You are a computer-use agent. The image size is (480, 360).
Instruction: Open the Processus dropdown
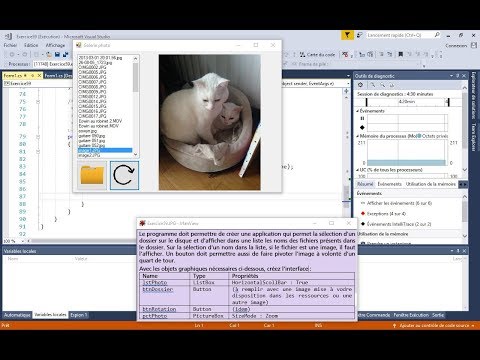(x=53, y=64)
